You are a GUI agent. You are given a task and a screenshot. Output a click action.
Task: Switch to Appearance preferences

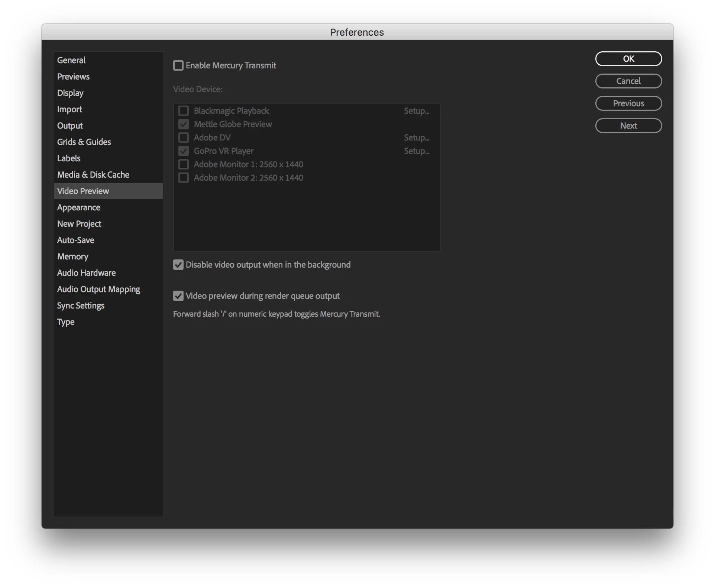[79, 207]
